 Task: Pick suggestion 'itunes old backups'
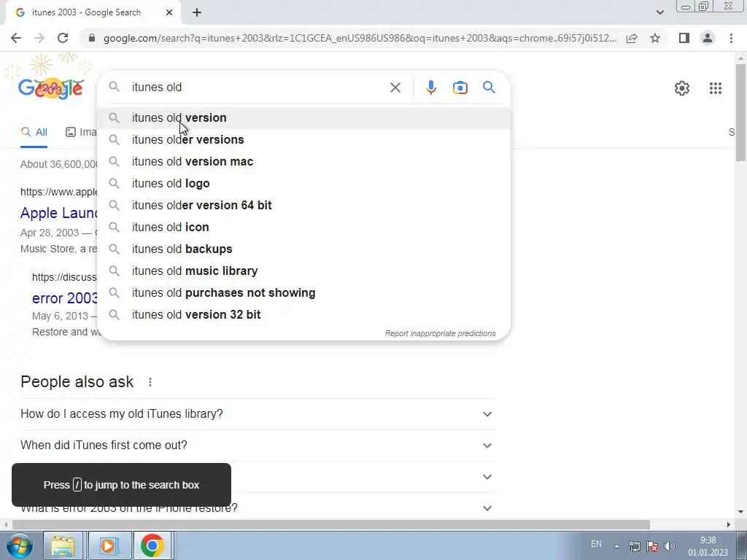pyautogui.click(x=304, y=249)
